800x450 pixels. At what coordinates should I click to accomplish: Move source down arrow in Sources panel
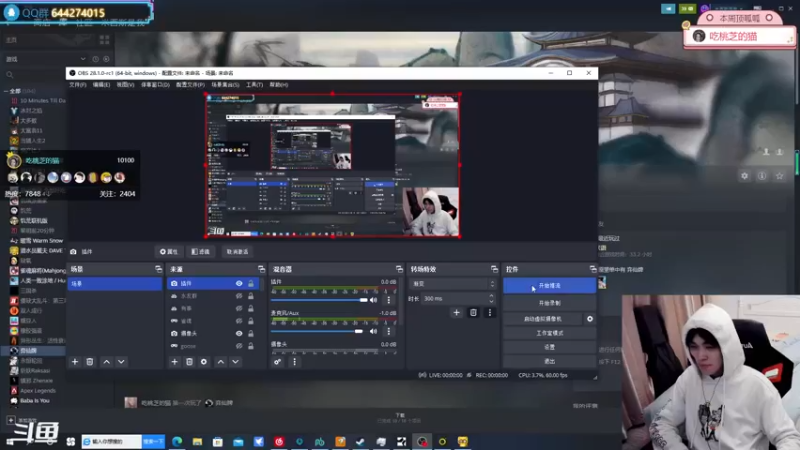pos(235,362)
